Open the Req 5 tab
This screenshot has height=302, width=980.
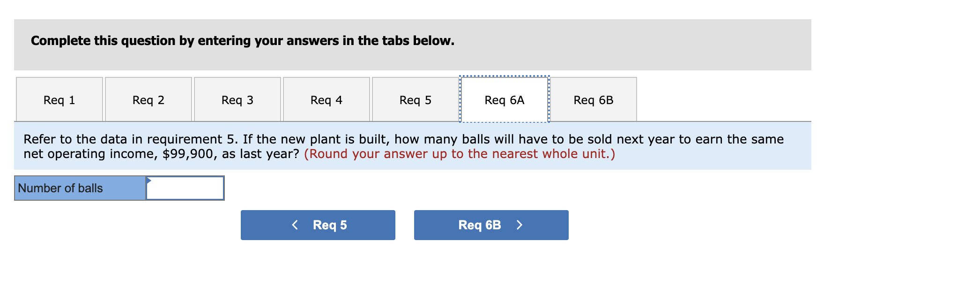pyautogui.click(x=415, y=99)
